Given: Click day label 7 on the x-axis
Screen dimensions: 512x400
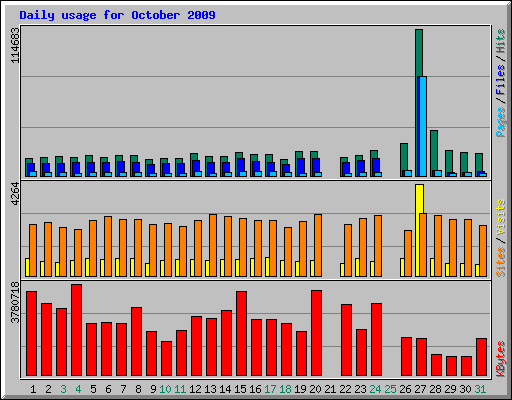Looking at the screenshot, I should click(123, 389).
